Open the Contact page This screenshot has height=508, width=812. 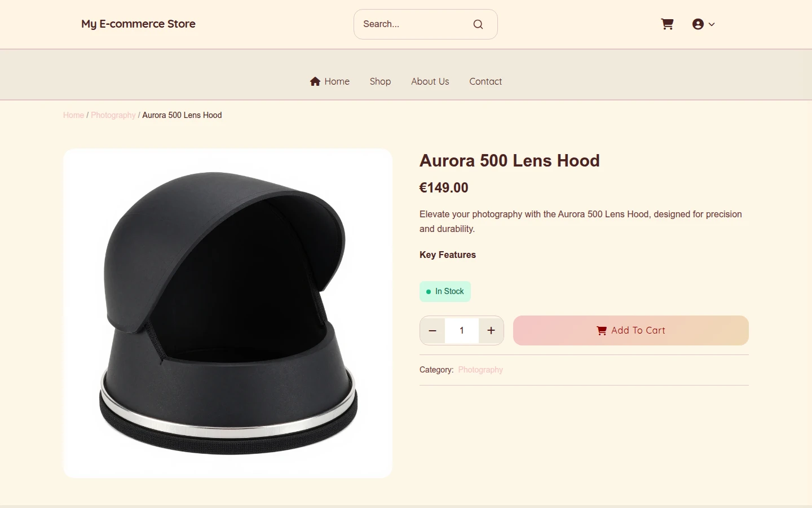(x=486, y=81)
